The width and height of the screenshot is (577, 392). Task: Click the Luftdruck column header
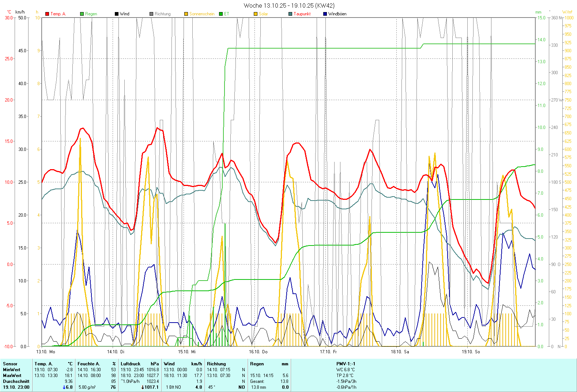[131, 364]
